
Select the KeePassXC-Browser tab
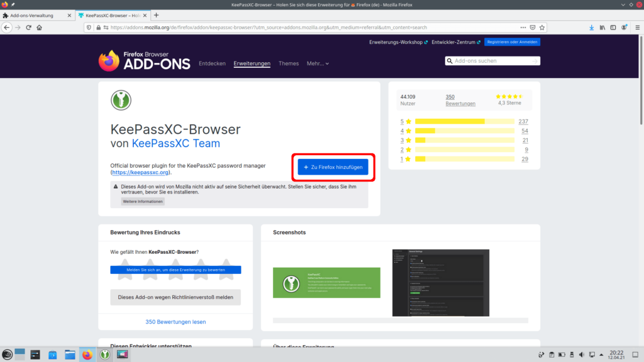pos(113,16)
